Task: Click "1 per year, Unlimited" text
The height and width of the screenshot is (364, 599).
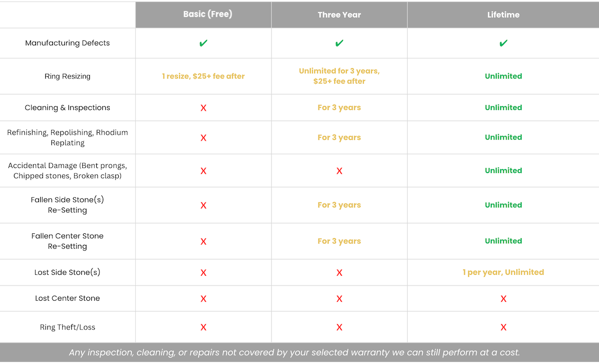Action: [503, 272]
